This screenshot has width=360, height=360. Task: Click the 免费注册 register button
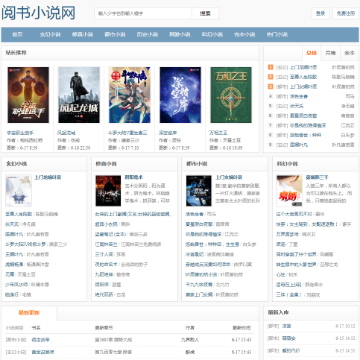[x=346, y=14]
